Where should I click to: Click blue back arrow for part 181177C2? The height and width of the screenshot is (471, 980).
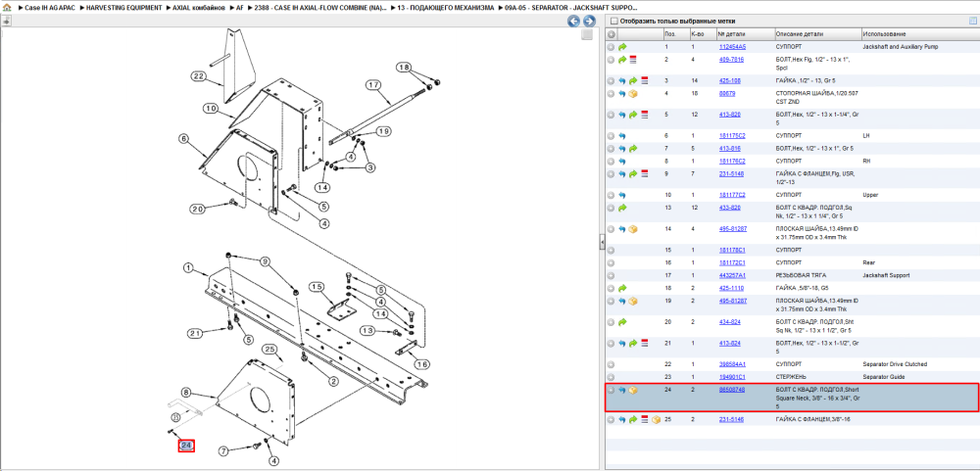click(x=622, y=195)
